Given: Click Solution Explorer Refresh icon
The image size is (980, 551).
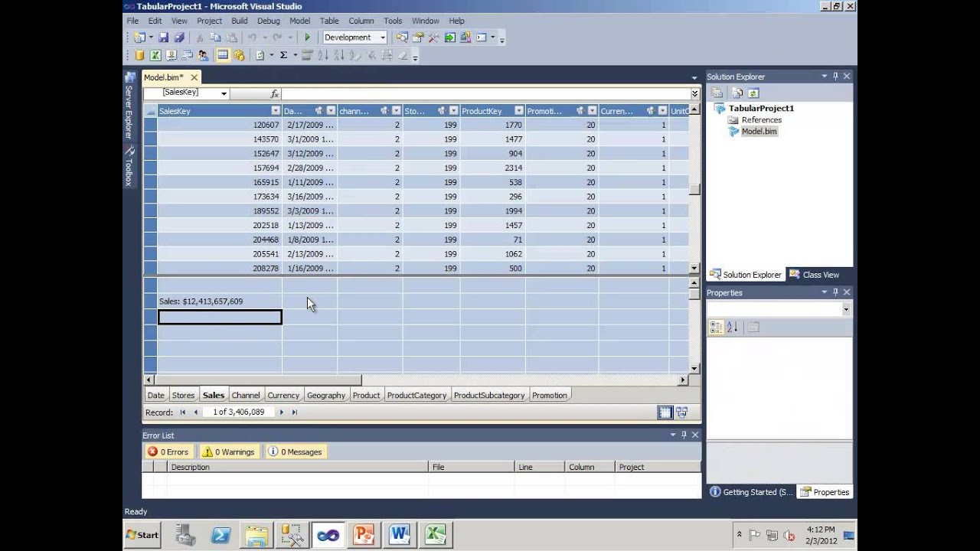Looking at the screenshot, I should point(753,93).
